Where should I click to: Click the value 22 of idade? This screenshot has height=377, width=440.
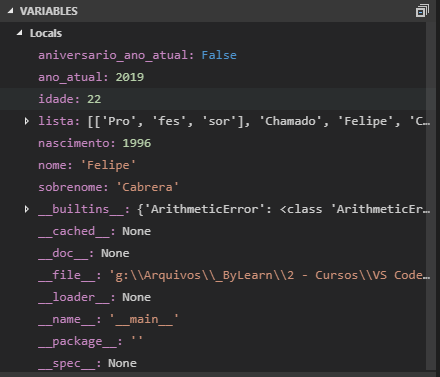pos(94,99)
